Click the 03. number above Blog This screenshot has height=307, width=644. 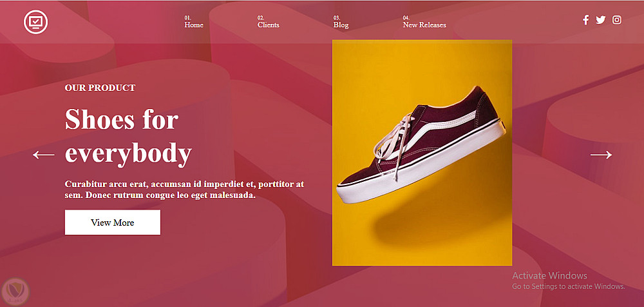(x=337, y=17)
